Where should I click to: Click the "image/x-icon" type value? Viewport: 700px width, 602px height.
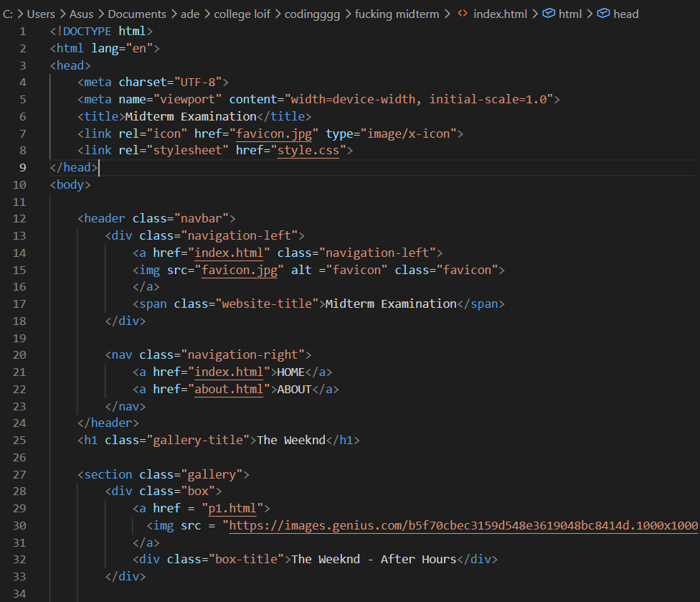click(409, 133)
